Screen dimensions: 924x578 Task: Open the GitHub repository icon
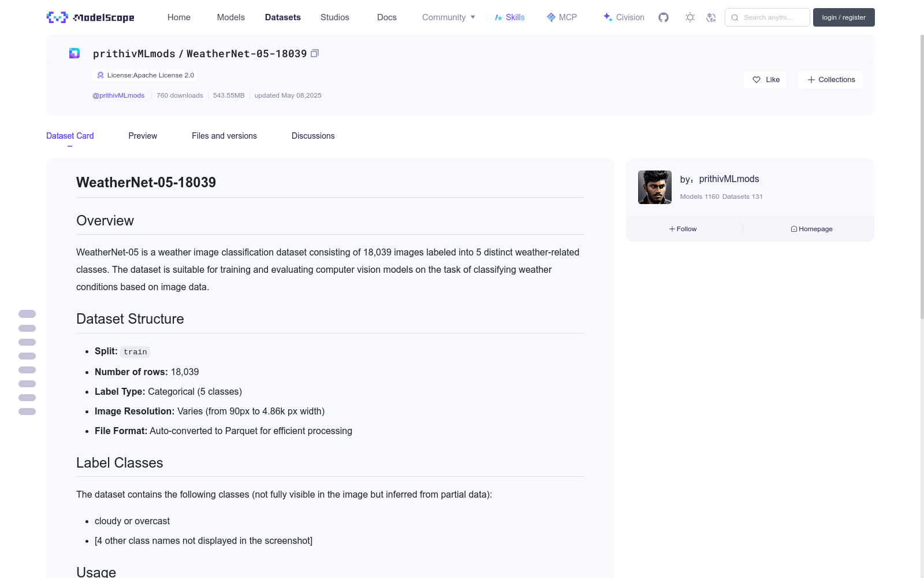coord(664,17)
